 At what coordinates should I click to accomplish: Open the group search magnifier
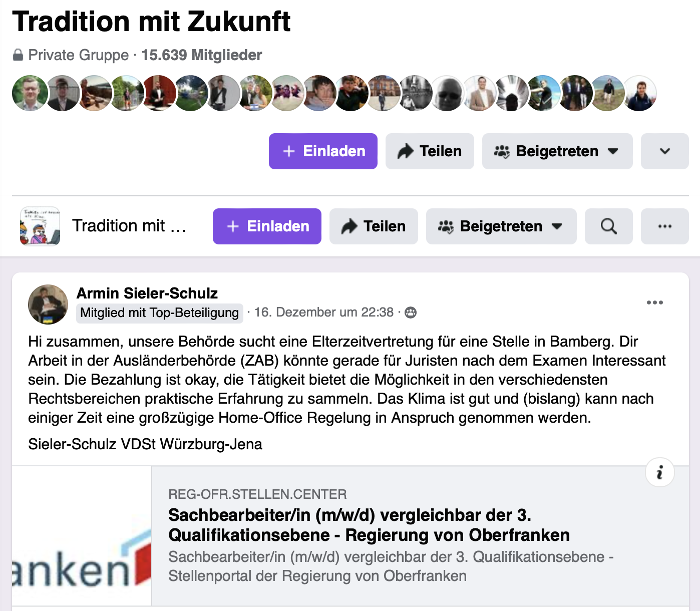608,226
